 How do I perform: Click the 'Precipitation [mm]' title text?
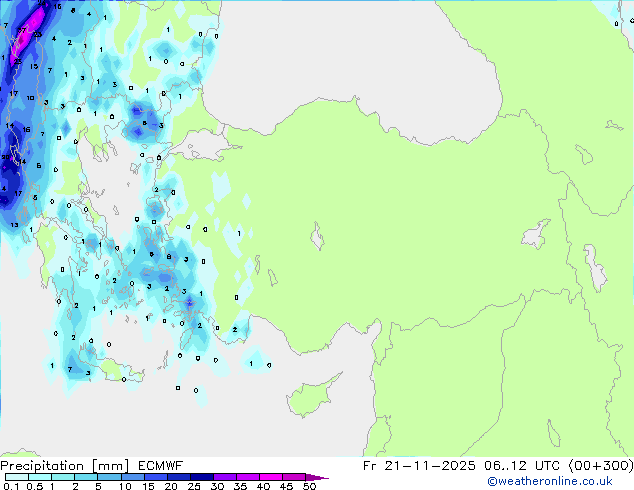(64, 466)
